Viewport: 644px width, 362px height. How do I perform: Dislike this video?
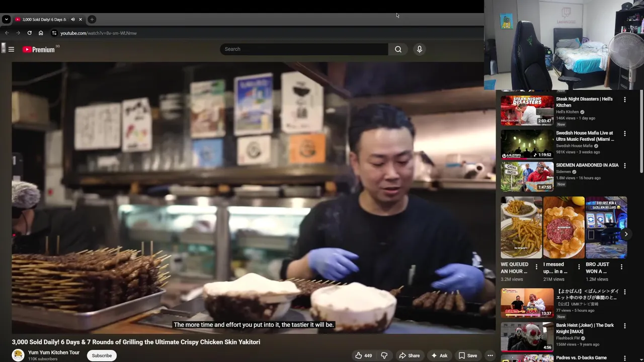(x=384, y=355)
